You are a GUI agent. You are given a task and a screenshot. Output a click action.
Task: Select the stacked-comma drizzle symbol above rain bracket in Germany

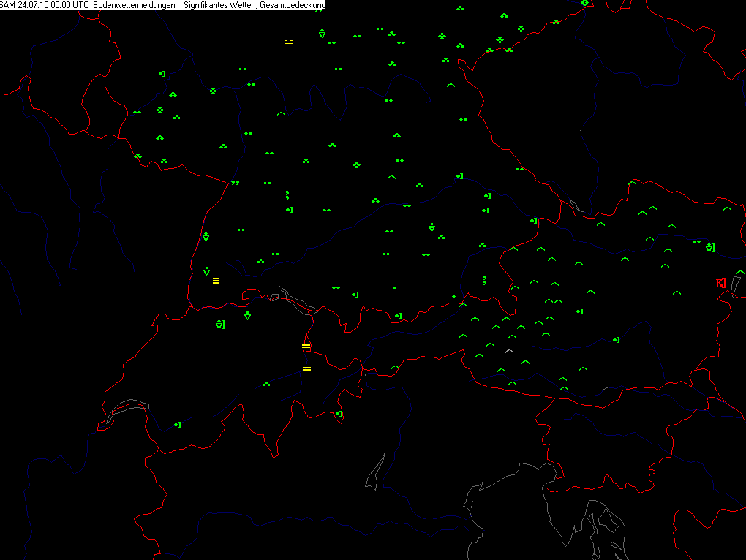287,195
